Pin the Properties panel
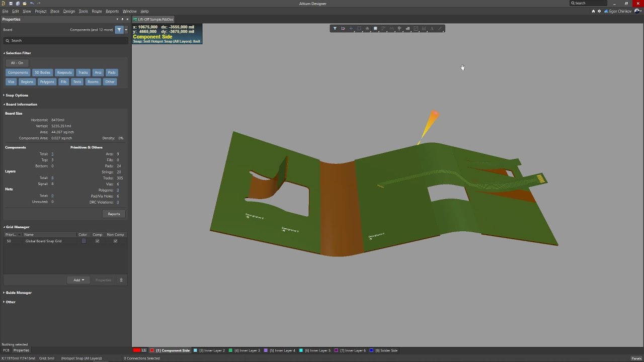The height and width of the screenshot is (362, 644). point(122,19)
